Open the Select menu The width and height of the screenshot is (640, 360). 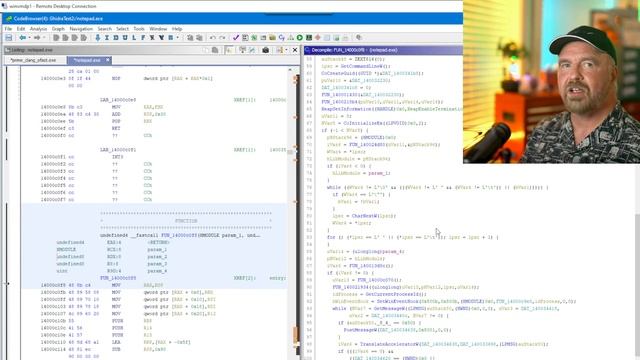[122, 29]
